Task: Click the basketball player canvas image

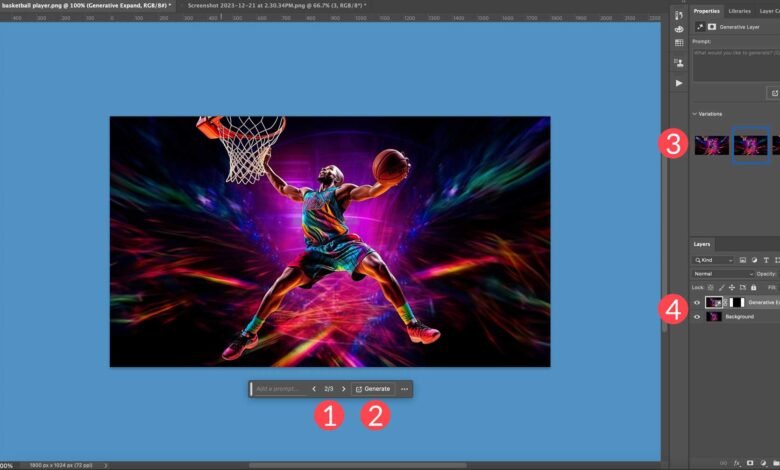Action: [x=330, y=242]
